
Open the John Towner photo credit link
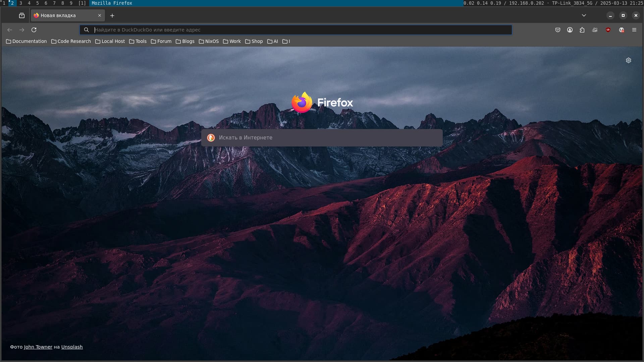[38, 347]
